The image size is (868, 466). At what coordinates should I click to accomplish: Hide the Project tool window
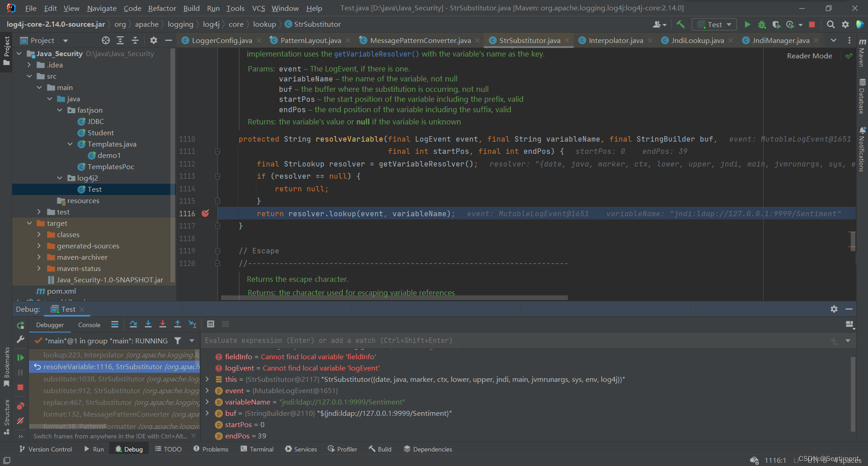[169, 40]
